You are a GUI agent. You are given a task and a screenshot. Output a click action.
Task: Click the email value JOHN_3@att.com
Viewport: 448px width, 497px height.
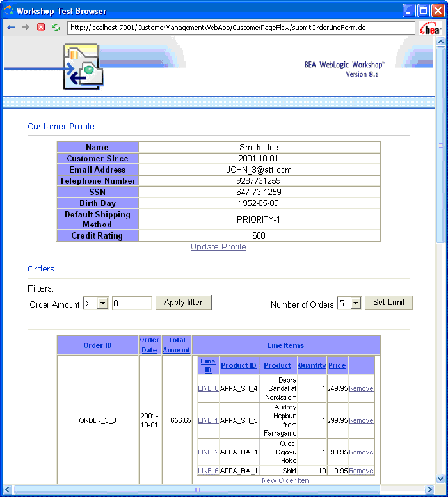pos(259,170)
